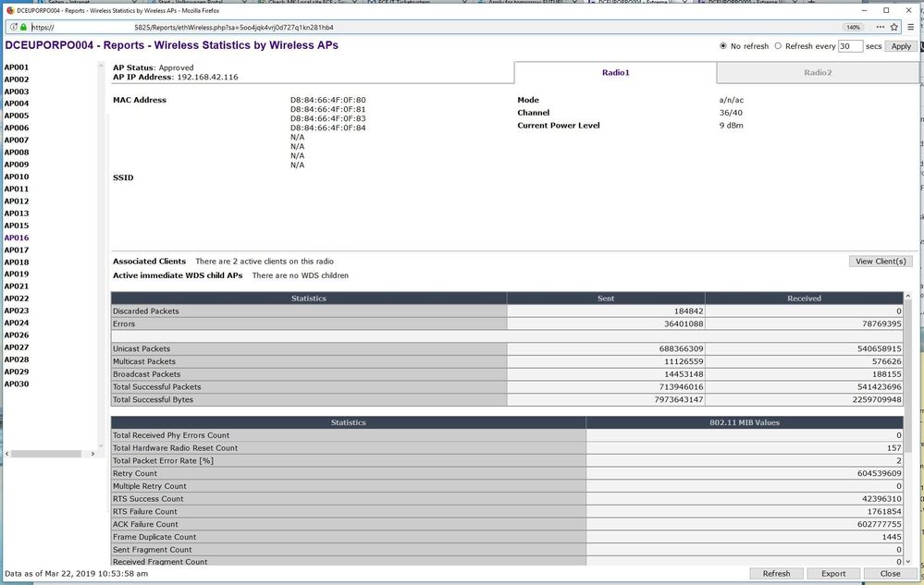Click the green padlock site security icon

23,27
